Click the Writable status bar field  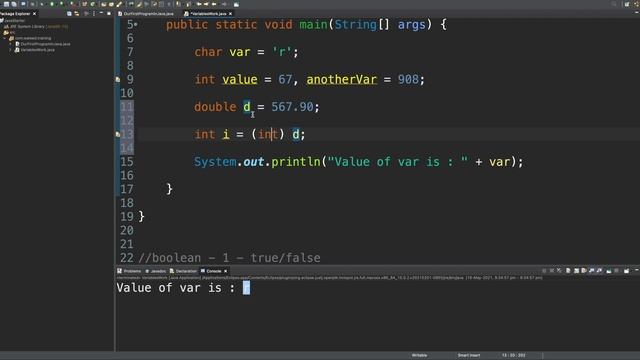(419, 356)
